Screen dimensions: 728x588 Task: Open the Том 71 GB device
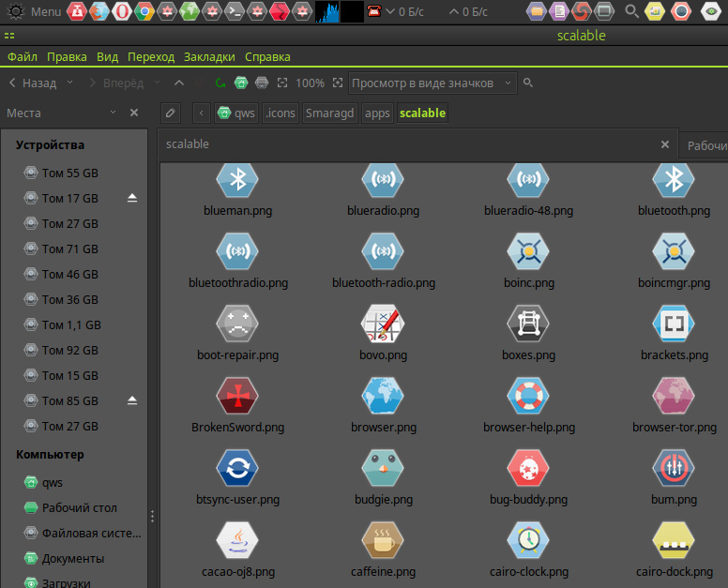pyautogui.click(x=61, y=249)
